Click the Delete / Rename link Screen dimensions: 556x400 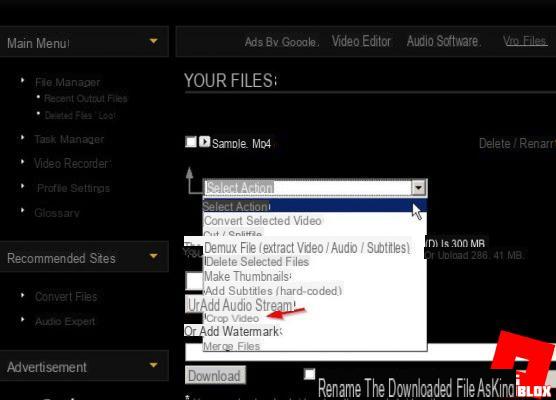click(517, 143)
